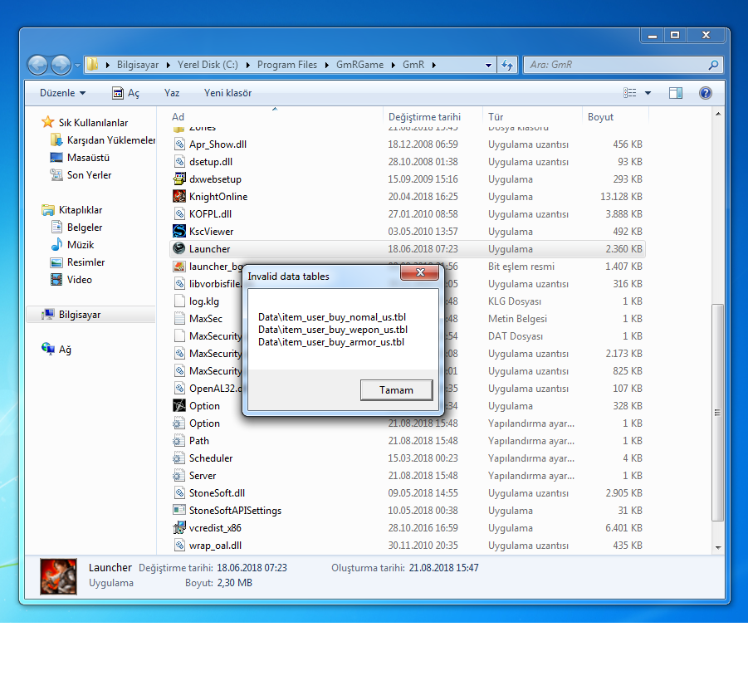Expand the view options dropdown arrow
The image size is (748, 700).
pyautogui.click(x=648, y=93)
